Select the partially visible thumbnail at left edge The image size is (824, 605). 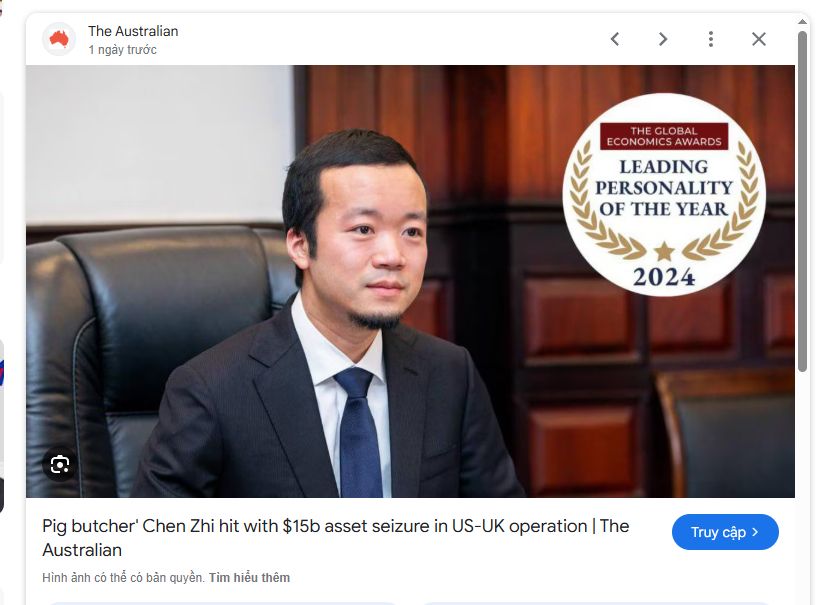coord(2,426)
